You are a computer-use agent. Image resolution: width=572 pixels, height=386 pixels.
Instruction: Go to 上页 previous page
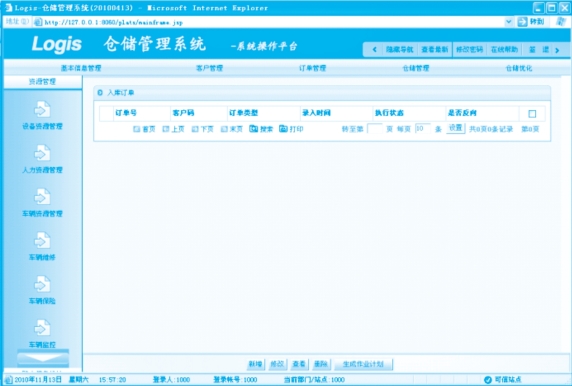click(x=173, y=129)
